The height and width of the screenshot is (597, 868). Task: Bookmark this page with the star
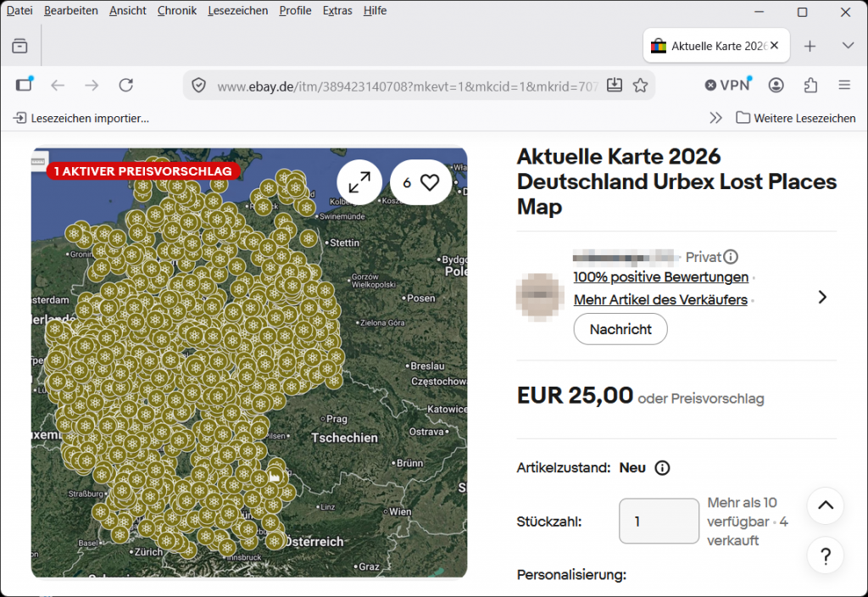641,86
